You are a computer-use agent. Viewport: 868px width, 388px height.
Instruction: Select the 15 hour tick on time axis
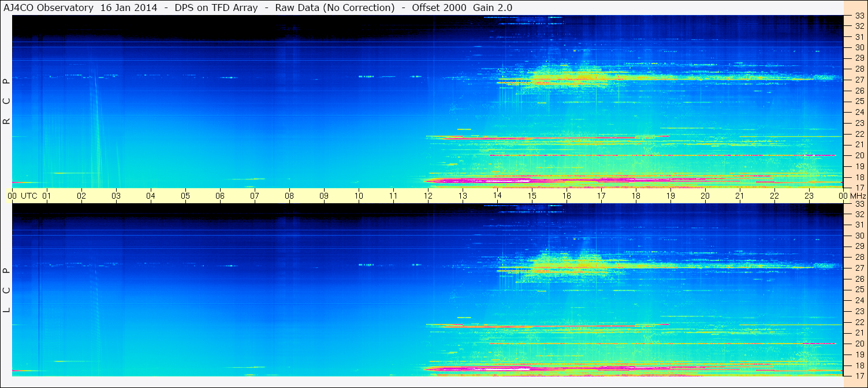[532, 196]
